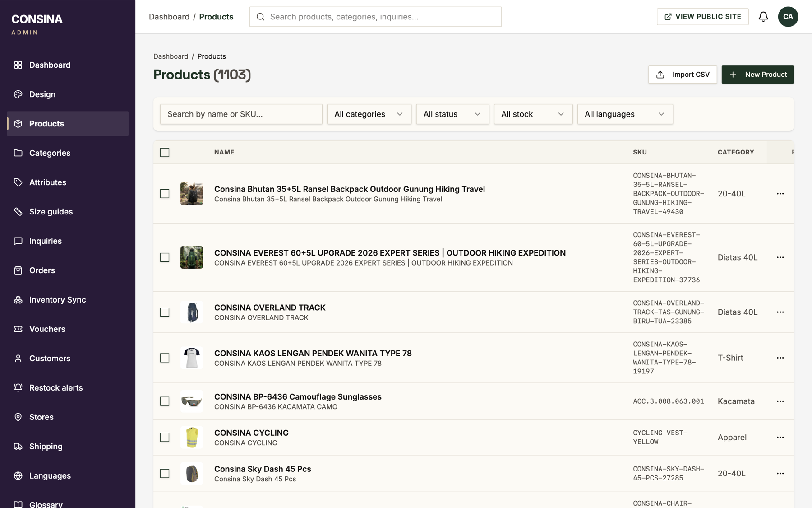The width and height of the screenshot is (812, 508).
Task: Click the Stores map pin icon
Action: point(18,417)
